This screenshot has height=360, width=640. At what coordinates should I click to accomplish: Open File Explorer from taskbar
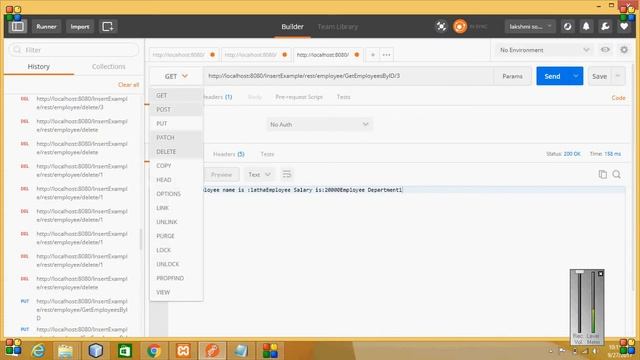[65, 351]
